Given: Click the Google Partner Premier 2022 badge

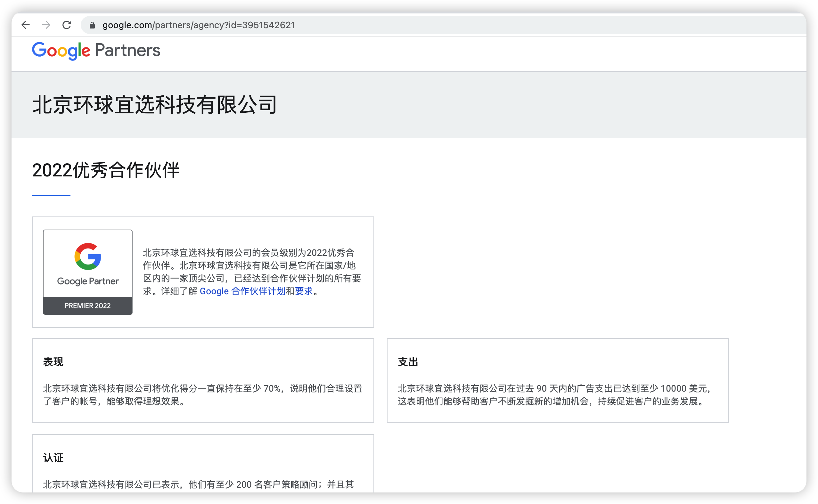Looking at the screenshot, I should [x=88, y=272].
